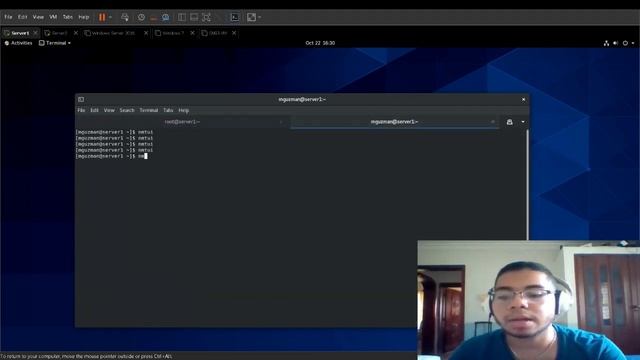
Task: Click the current terminal prompt line
Action: 111,156
